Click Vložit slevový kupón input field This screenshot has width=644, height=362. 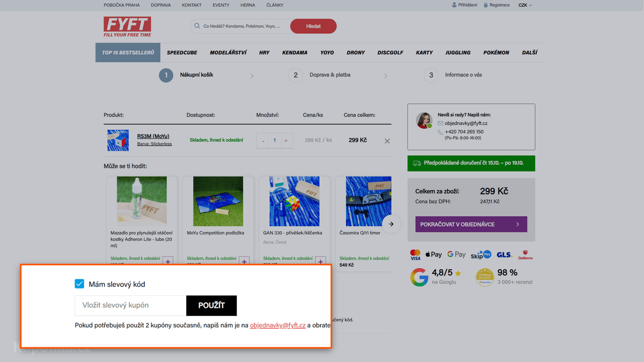point(130,305)
